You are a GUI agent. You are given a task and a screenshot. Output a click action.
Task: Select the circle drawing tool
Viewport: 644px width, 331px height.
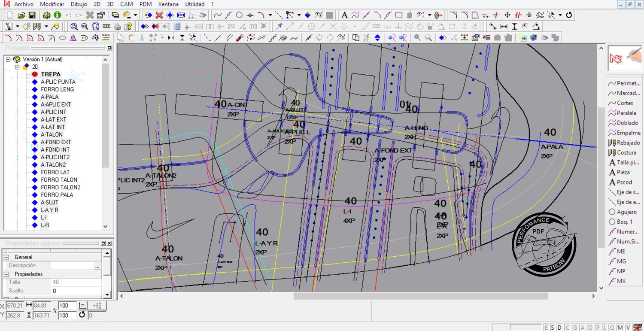pyautogui.click(x=239, y=15)
